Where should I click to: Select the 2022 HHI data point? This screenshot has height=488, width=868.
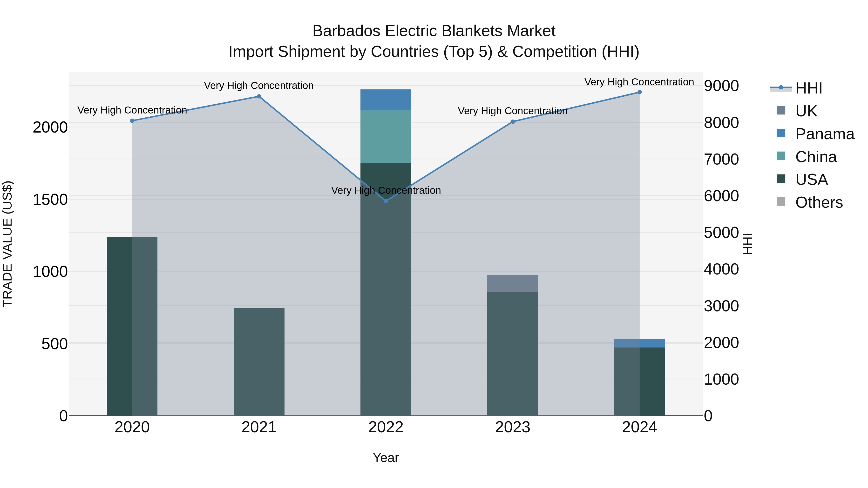pyautogui.click(x=386, y=201)
